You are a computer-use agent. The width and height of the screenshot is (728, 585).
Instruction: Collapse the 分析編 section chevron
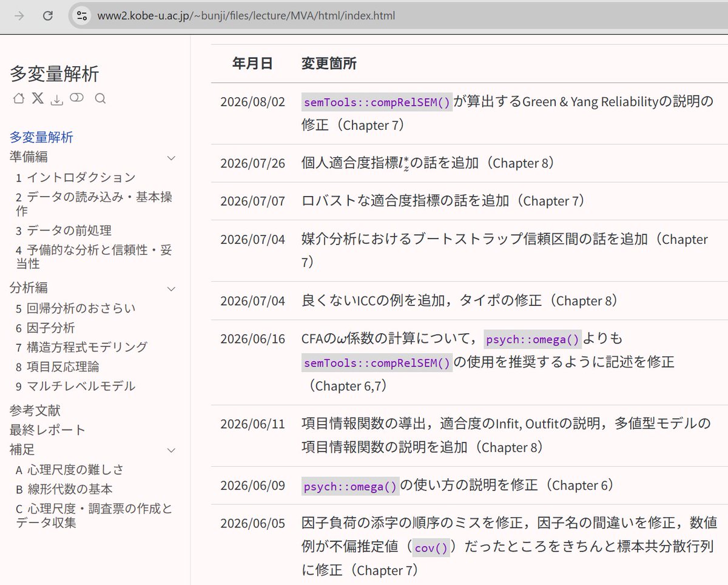[x=171, y=288]
